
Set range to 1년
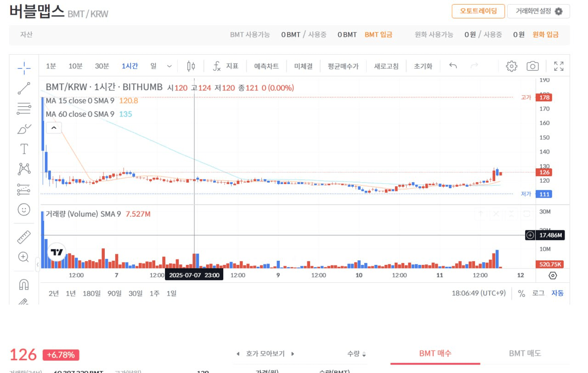[71, 293]
